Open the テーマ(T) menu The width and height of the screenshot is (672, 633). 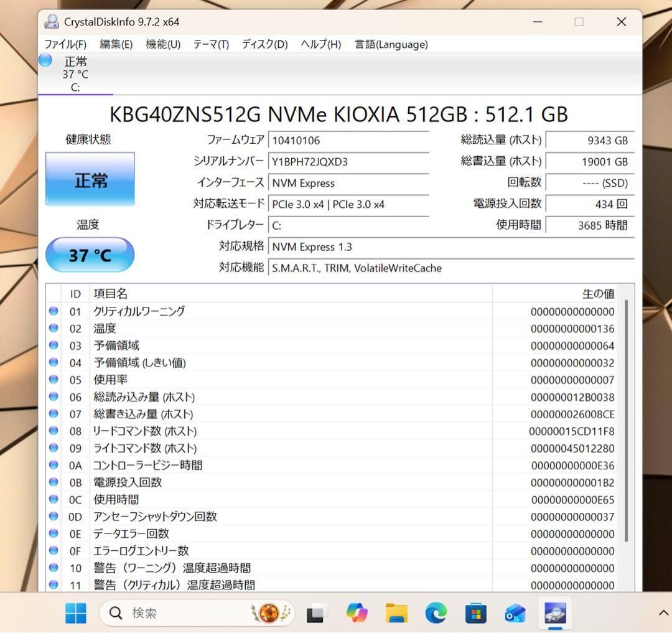(210, 44)
